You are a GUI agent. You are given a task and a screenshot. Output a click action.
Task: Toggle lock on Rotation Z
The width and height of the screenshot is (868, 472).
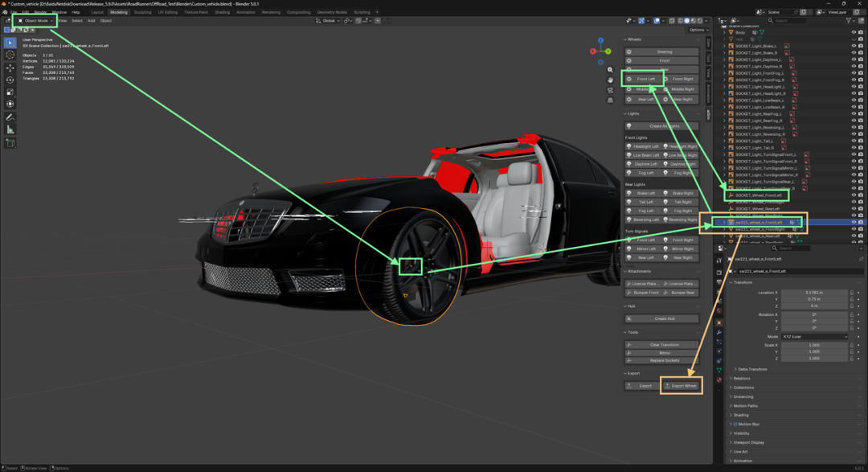pyautogui.click(x=852, y=327)
